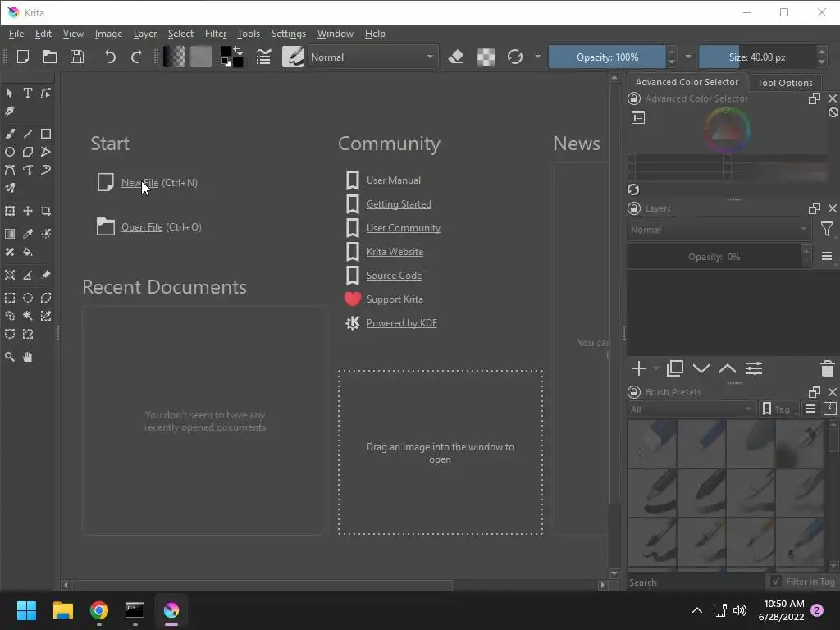Open the Tag button dropdown in Brush Presets
Viewport: 840px width, 630px height.
click(779, 409)
